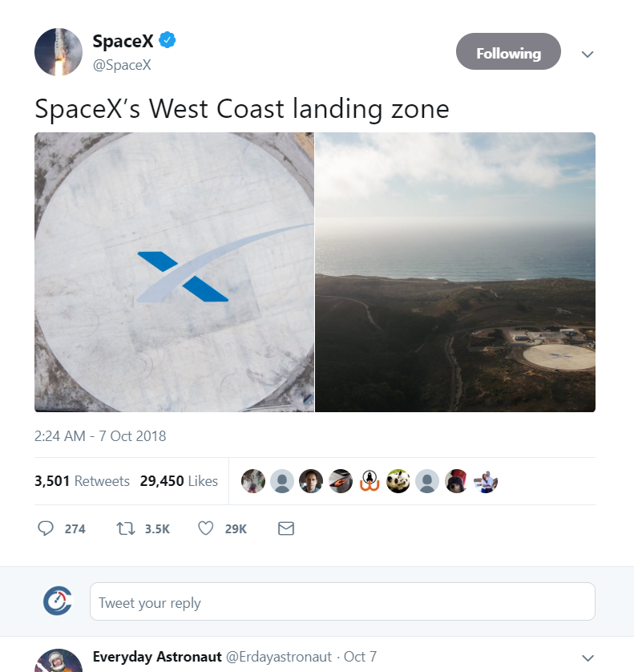Open the landing pad logo photo
This screenshot has height=672, width=634.
[174, 272]
